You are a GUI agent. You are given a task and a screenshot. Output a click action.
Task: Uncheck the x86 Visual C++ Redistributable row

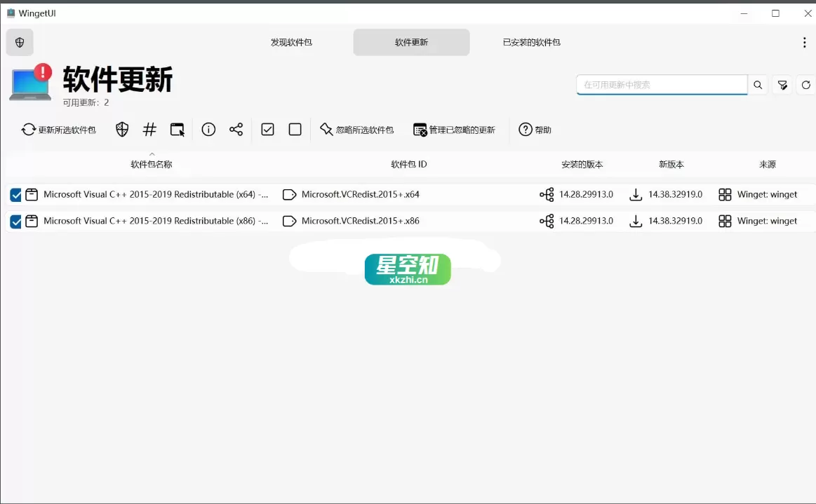tap(15, 221)
